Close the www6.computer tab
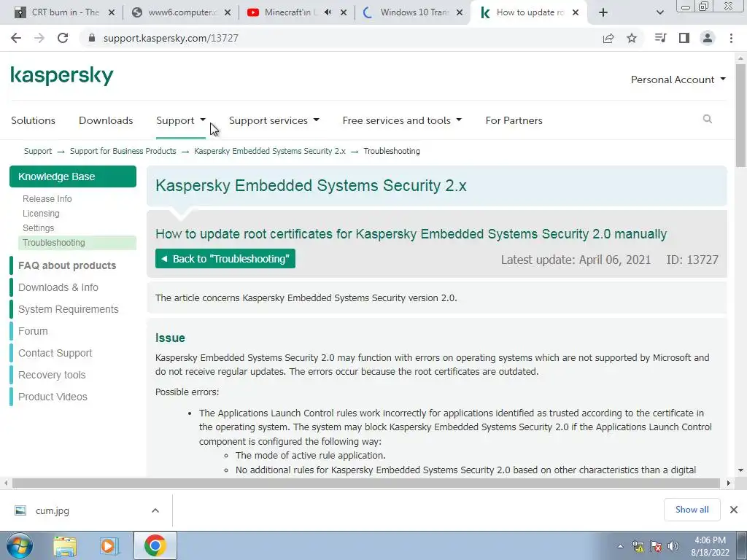This screenshot has width=747, height=560. click(228, 13)
